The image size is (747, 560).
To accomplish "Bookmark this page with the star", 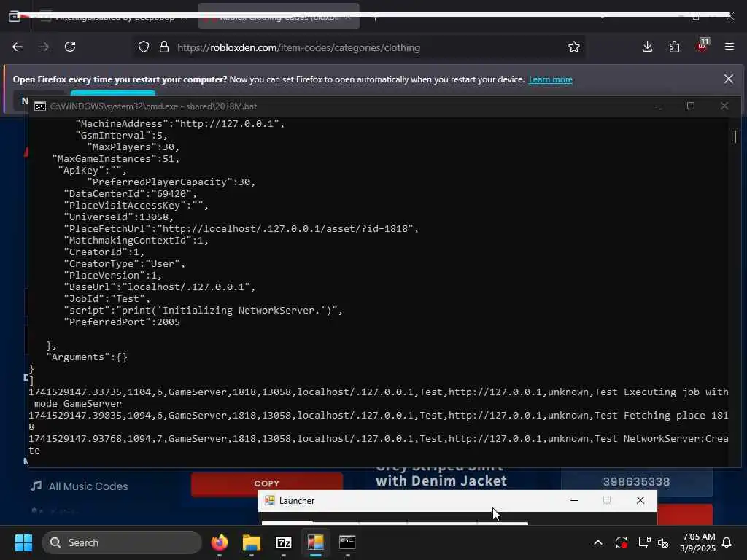I will 574,47.
